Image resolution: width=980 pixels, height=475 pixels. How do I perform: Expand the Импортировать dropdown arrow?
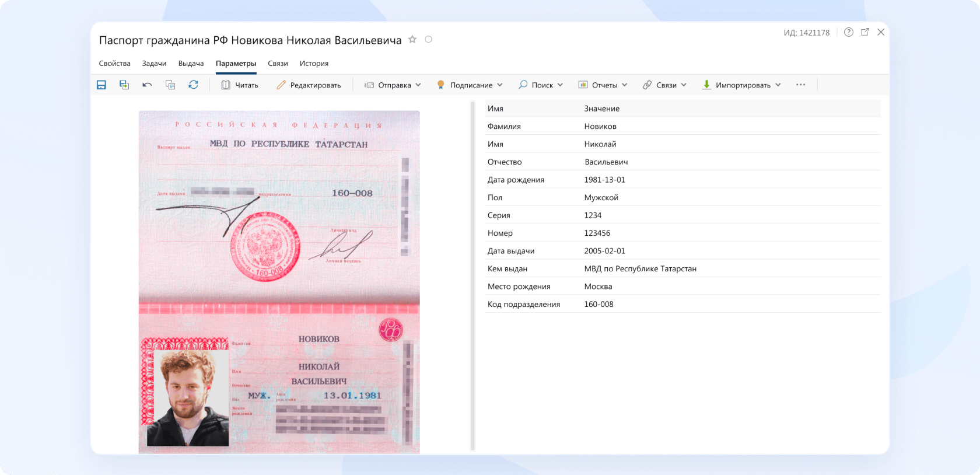point(778,85)
